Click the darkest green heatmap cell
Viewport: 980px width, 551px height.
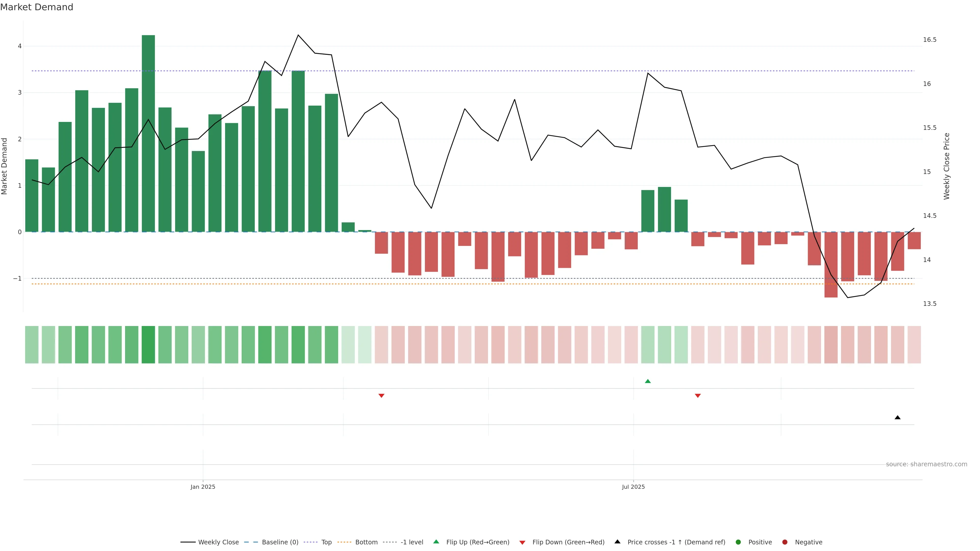click(x=148, y=345)
